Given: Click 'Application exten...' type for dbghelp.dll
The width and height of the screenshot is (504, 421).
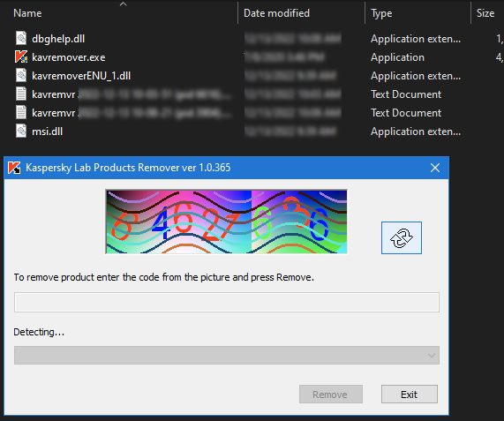Looking at the screenshot, I should pyautogui.click(x=415, y=39).
